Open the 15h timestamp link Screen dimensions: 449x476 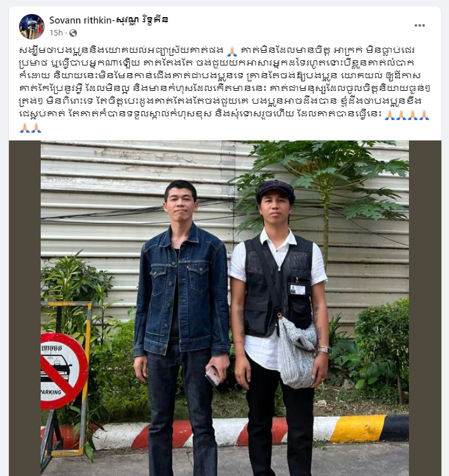coord(56,33)
